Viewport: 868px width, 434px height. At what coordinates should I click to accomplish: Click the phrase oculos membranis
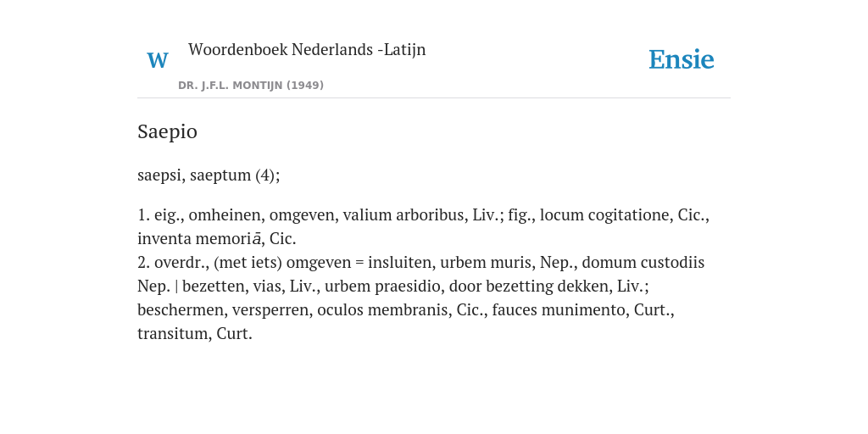tap(382, 310)
